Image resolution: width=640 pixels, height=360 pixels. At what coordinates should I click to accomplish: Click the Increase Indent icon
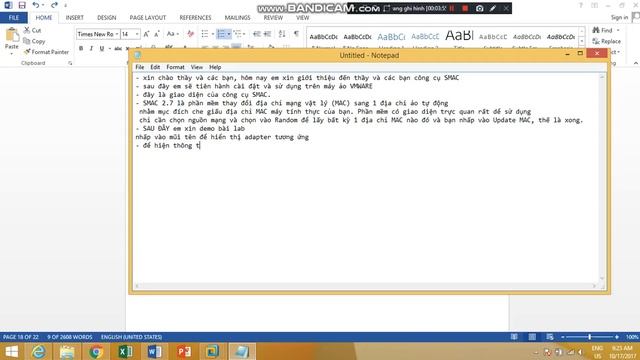pyautogui.click(x=267, y=34)
